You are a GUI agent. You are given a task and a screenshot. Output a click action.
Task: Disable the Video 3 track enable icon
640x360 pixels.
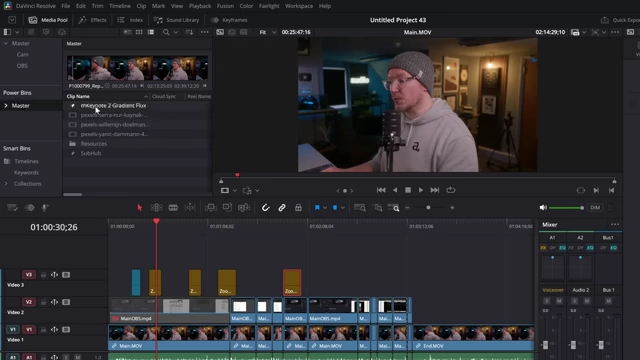point(66,275)
